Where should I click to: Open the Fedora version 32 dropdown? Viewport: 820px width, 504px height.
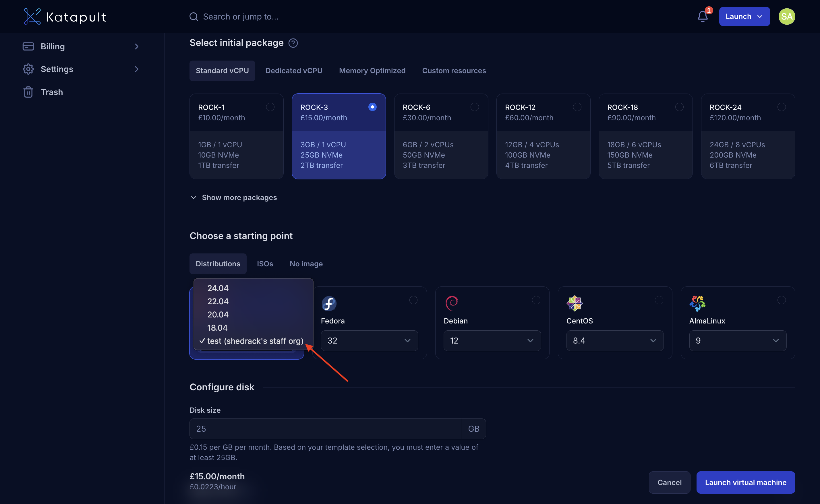(369, 340)
